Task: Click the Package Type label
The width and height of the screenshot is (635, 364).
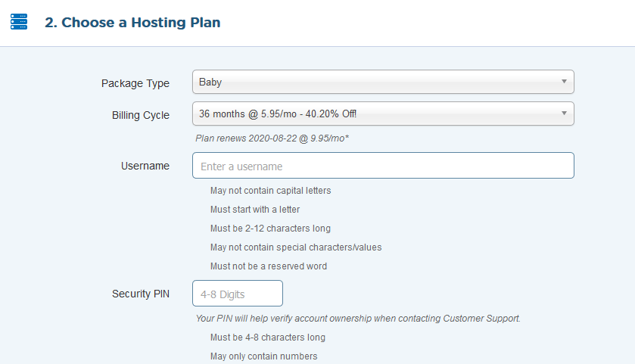Action: click(135, 83)
